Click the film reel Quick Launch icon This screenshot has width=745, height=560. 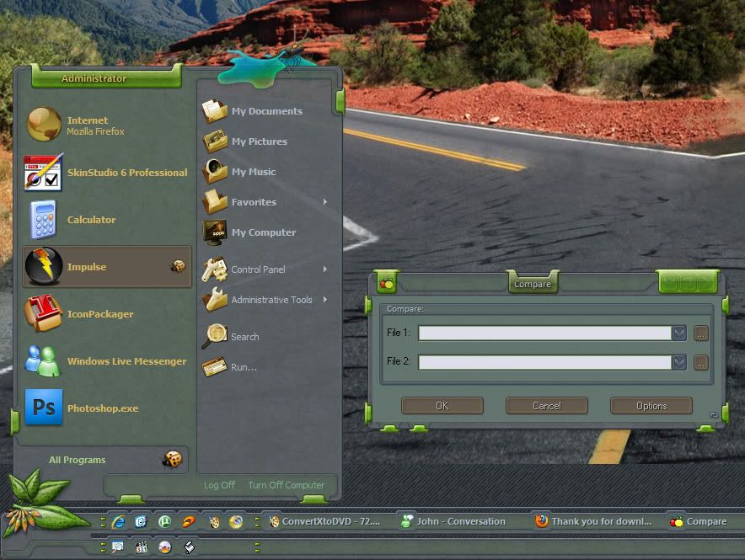(x=214, y=522)
